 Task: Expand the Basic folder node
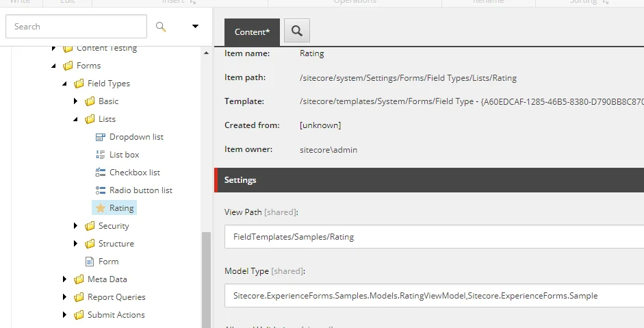75,101
